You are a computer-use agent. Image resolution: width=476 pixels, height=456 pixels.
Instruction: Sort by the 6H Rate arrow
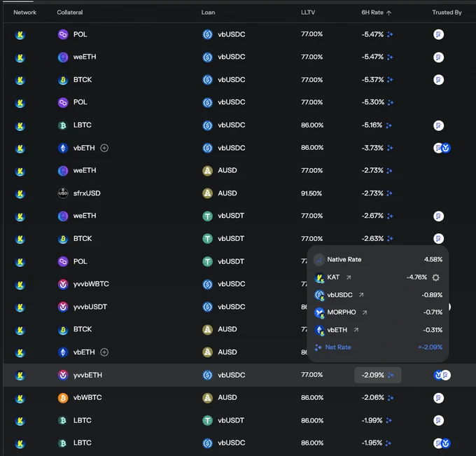coord(389,13)
